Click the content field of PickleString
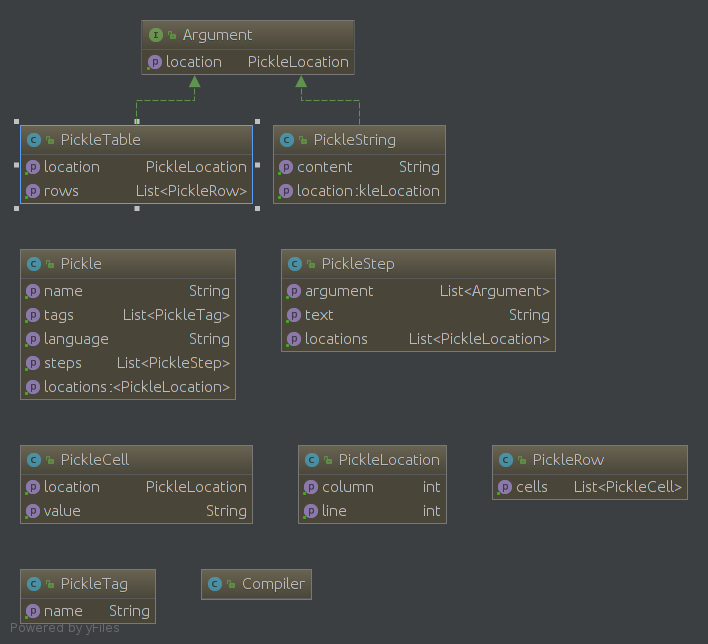The width and height of the screenshot is (708, 644). point(358,167)
